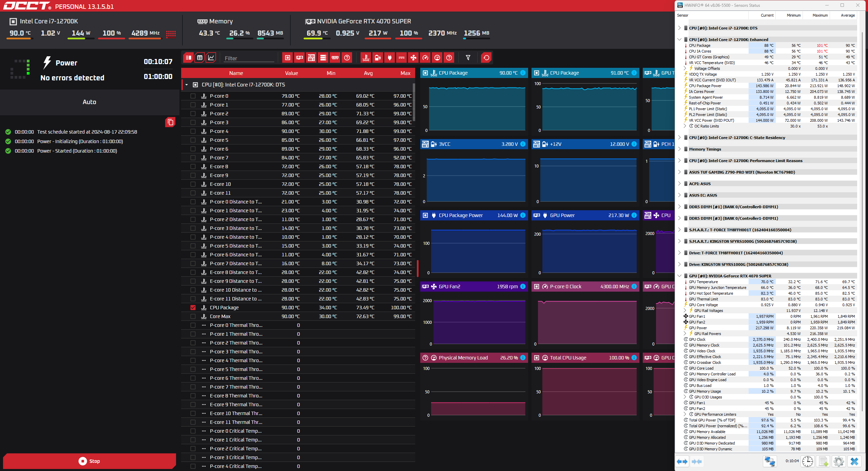Viewport: 868px width, 471px height.
Task: Expand HWiNFO columns with blue arrows icon
Action: point(682,462)
